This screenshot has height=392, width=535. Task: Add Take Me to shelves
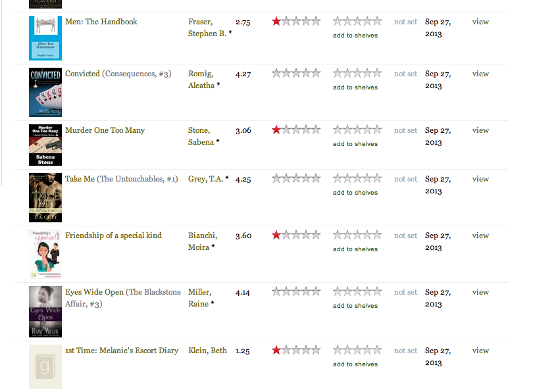click(355, 193)
